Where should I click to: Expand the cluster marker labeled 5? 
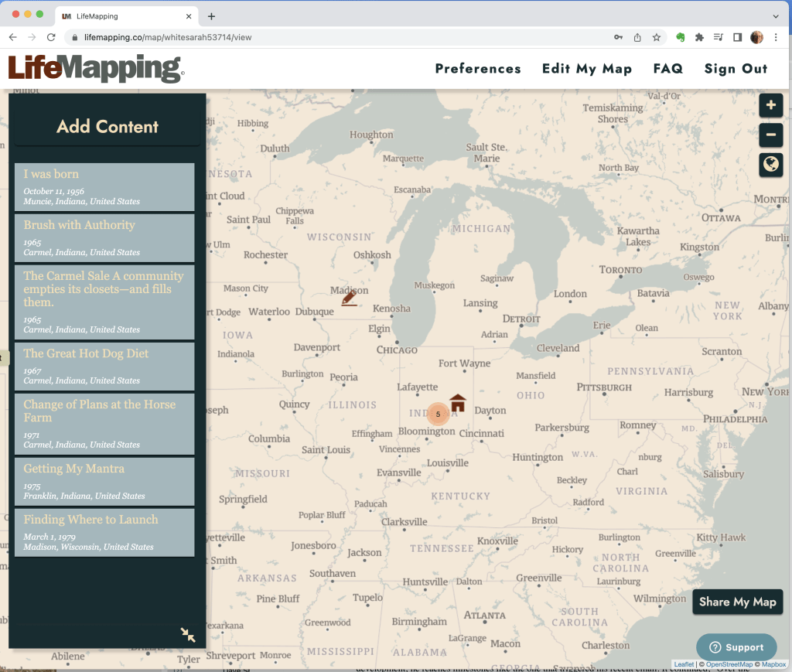[x=438, y=414]
